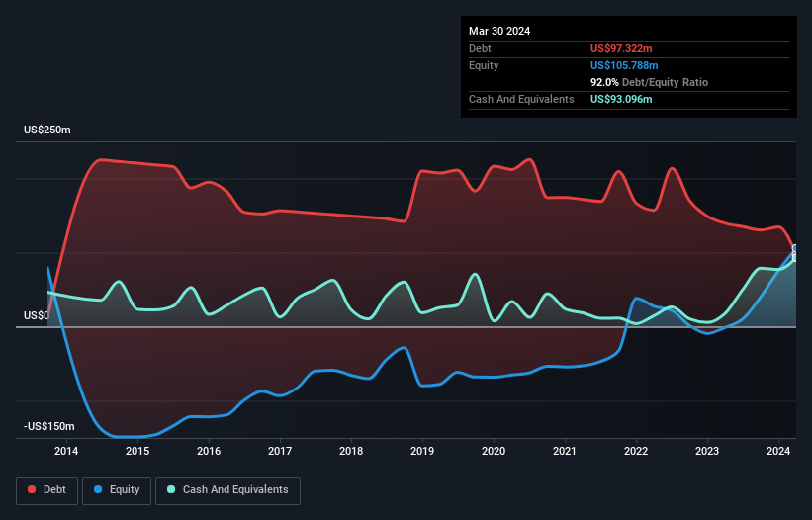The width and height of the screenshot is (812, 520).
Task: Click the 2022 x-axis label
Action: [x=636, y=451]
